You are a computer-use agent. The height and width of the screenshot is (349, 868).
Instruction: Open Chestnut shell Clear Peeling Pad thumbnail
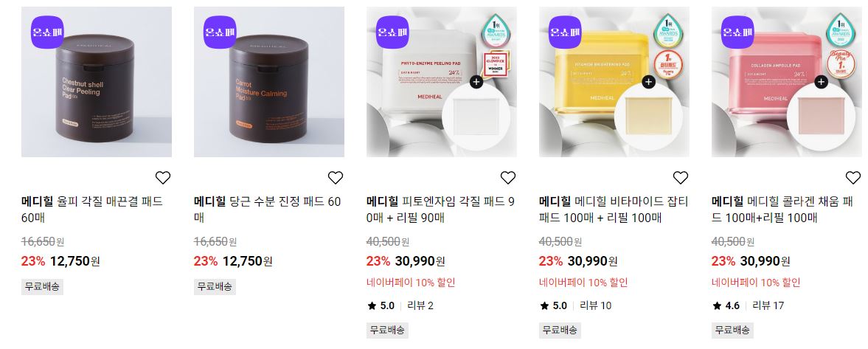97,82
